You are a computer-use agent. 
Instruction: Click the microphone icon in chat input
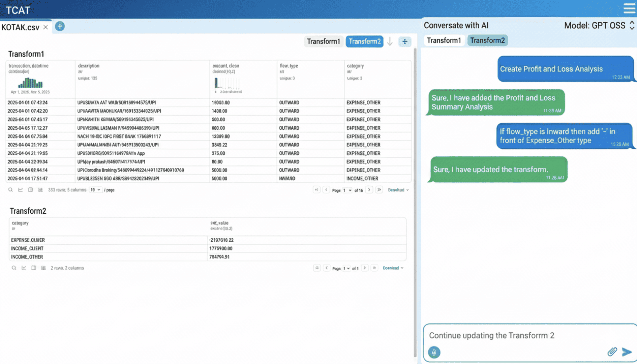pos(434,352)
